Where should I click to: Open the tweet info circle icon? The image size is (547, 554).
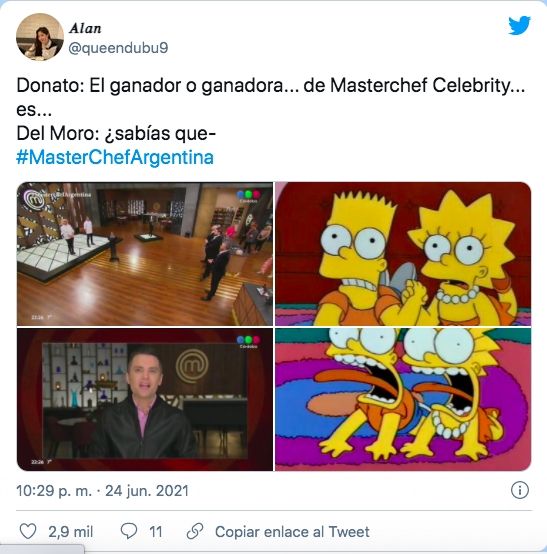520,490
